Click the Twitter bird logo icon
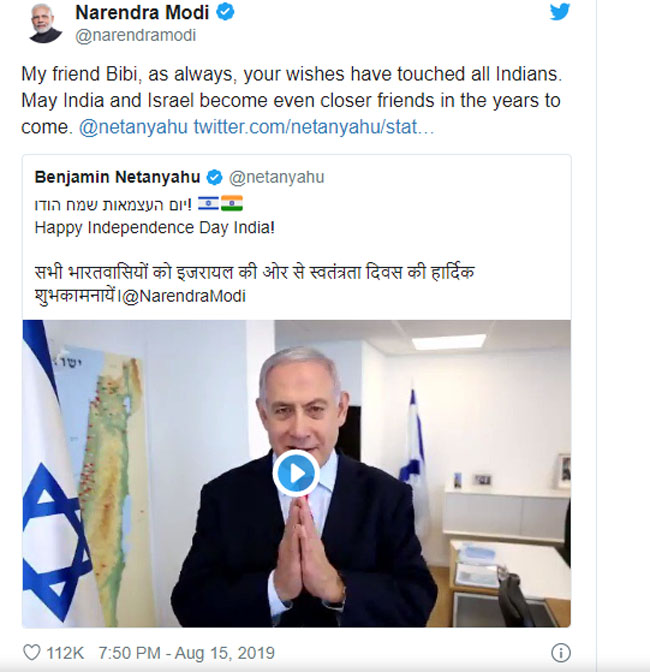This screenshot has height=672, width=650. click(x=560, y=12)
